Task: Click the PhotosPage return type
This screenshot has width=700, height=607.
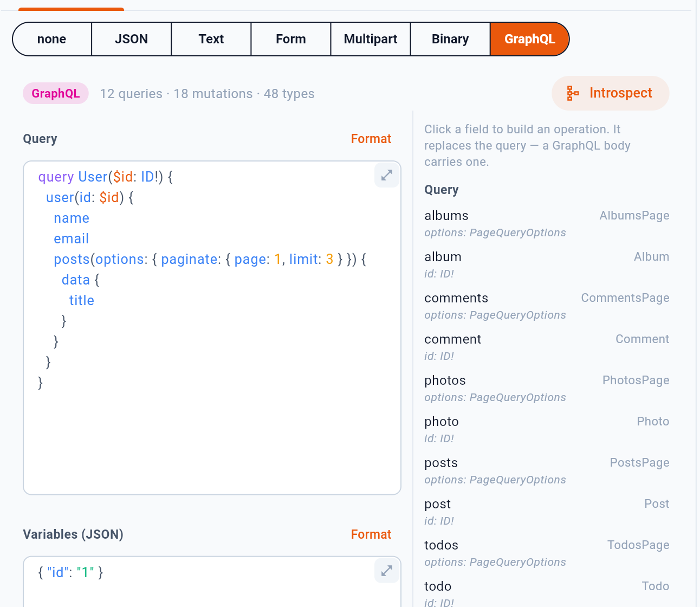Action: (636, 380)
